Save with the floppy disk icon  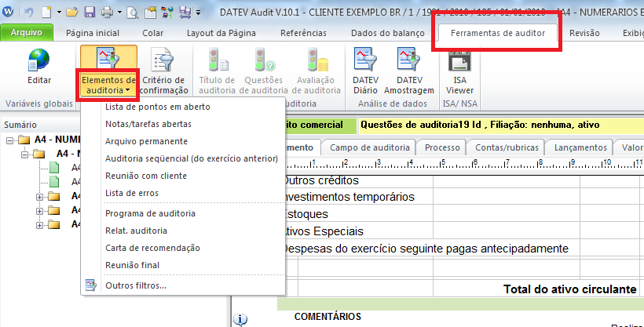[x=90, y=13]
